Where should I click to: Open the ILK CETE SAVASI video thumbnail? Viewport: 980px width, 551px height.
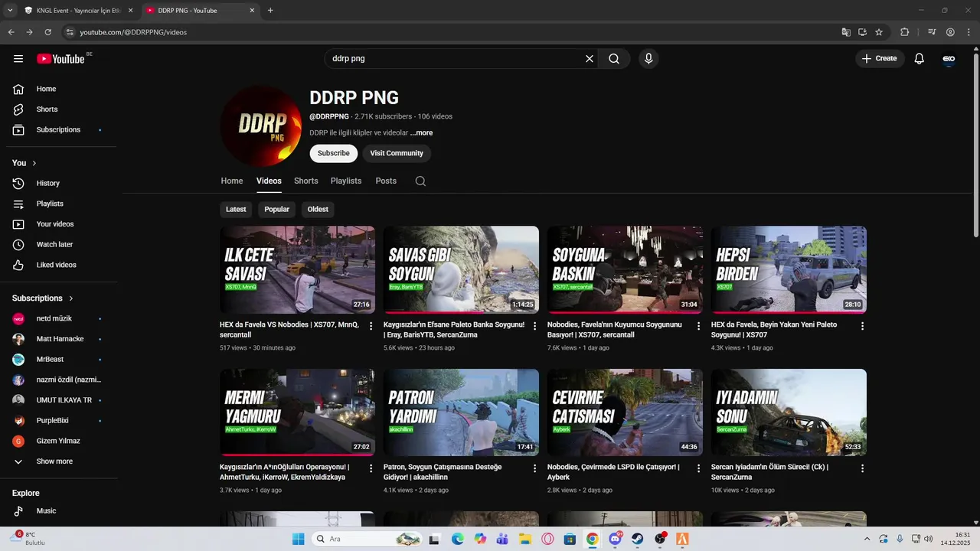[x=297, y=269]
